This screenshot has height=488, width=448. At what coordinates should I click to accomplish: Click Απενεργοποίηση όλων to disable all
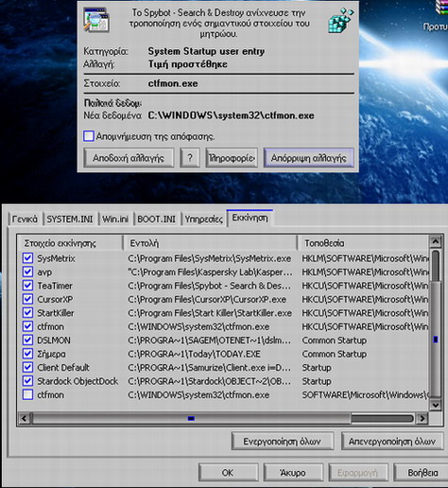pos(392,442)
